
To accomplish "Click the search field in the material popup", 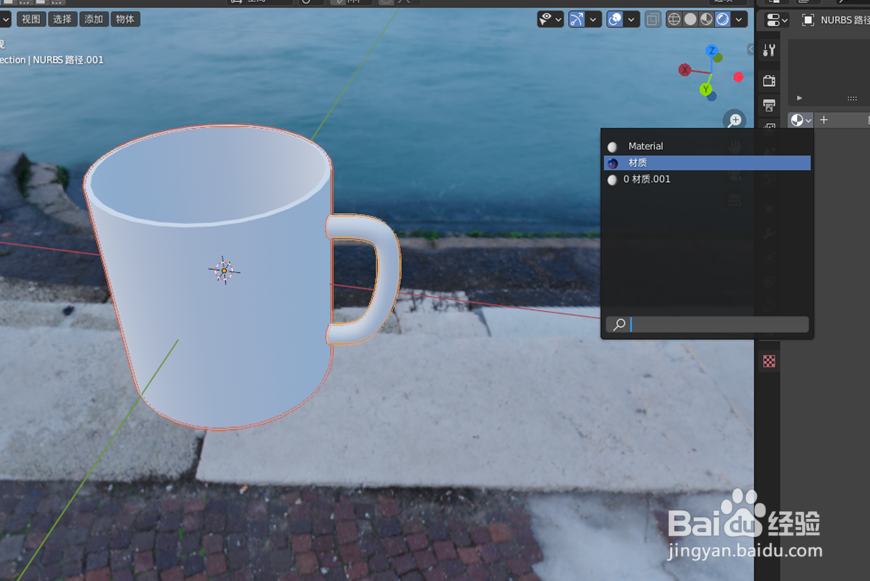I will (x=707, y=324).
